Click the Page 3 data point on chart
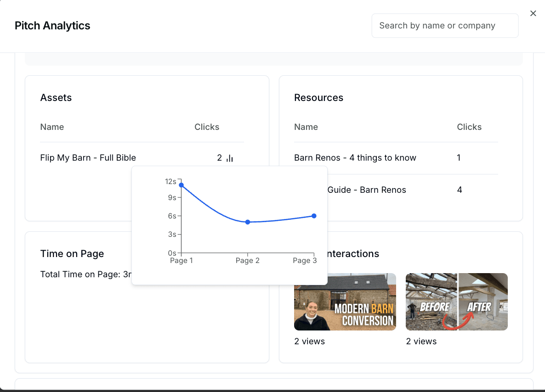This screenshot has height=392, width=545. pos(314,216)
